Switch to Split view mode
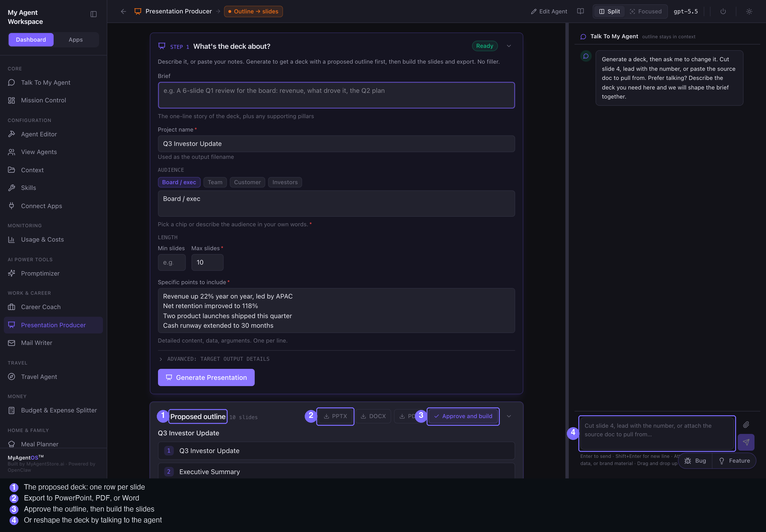766x532 pixels. click(x=610, y=11)
